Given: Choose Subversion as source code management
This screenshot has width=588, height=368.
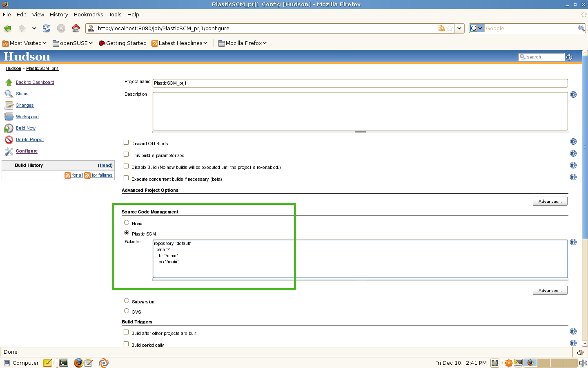Looking at the screenshot, I should pos(127,301).
